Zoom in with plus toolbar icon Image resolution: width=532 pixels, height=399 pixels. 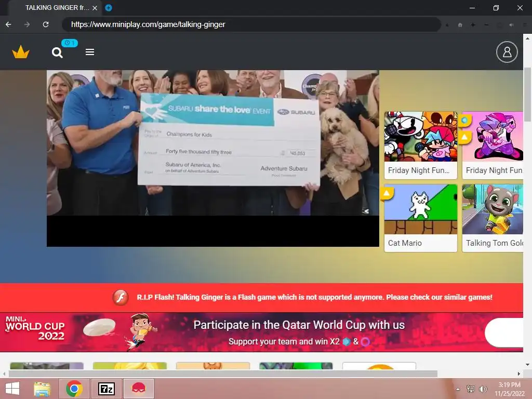point(473,25)
